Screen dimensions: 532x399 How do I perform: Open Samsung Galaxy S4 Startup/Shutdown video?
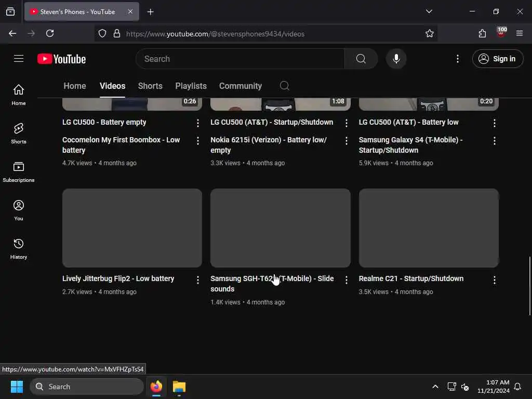point(410,145)
